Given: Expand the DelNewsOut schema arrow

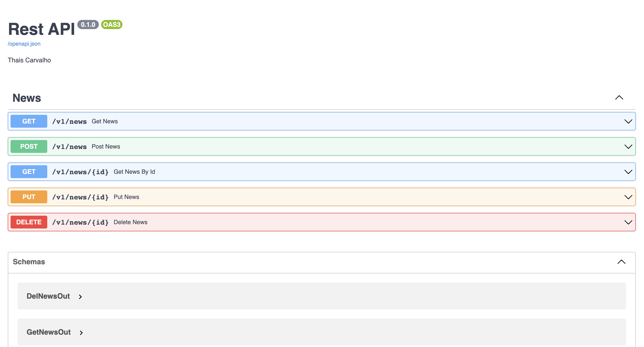Looking at the screenshot, I should [x=80, y=297].
